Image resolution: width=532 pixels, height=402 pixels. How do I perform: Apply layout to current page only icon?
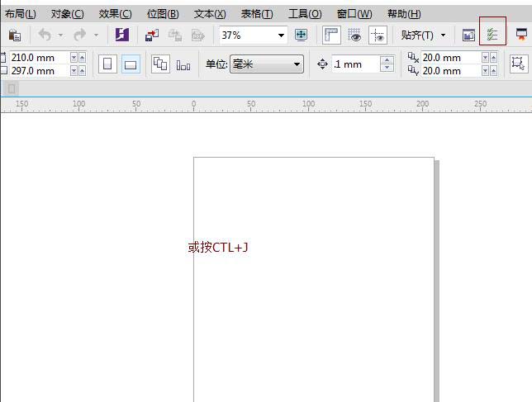tap(183, 64)
